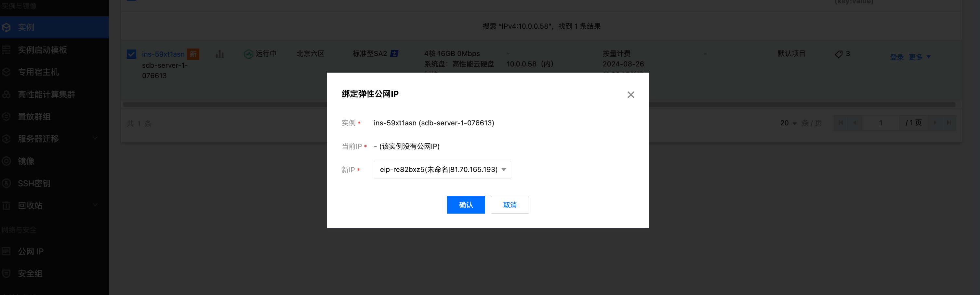Click the tag icon showing 3

point(839,54)
